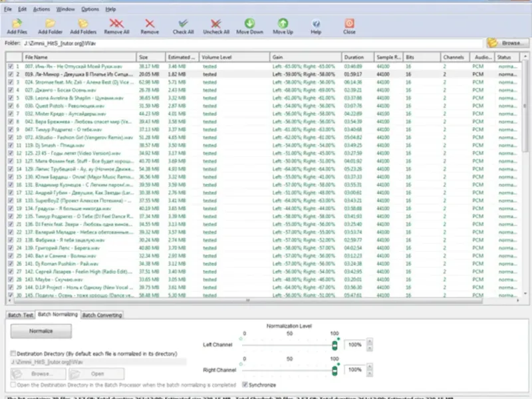This screenshot has width=532, height=399.
Task: Click the Remove toolbar icon
Action: 150,23
